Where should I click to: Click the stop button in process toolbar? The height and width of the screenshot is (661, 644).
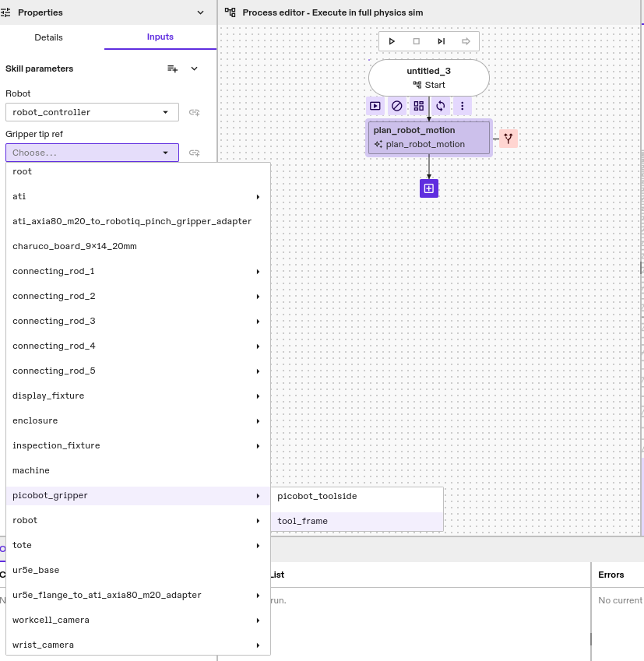click(x=417, y=41)
